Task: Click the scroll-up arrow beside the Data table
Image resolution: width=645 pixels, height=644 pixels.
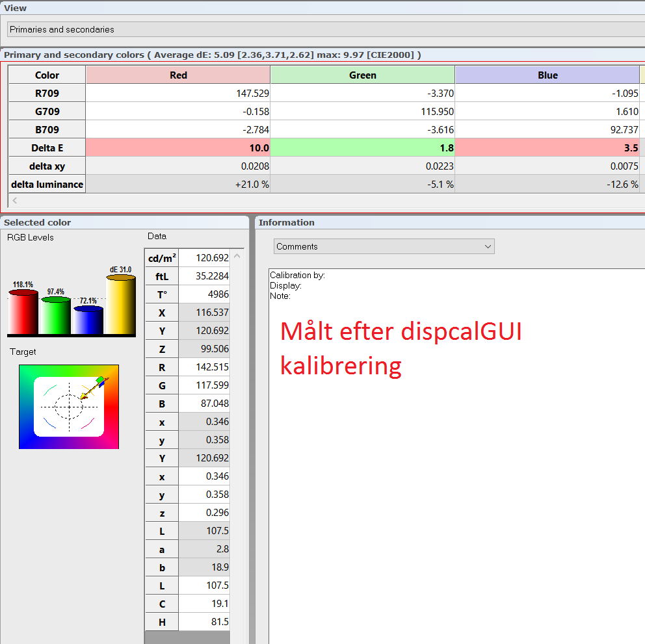Action: [237, 255]
